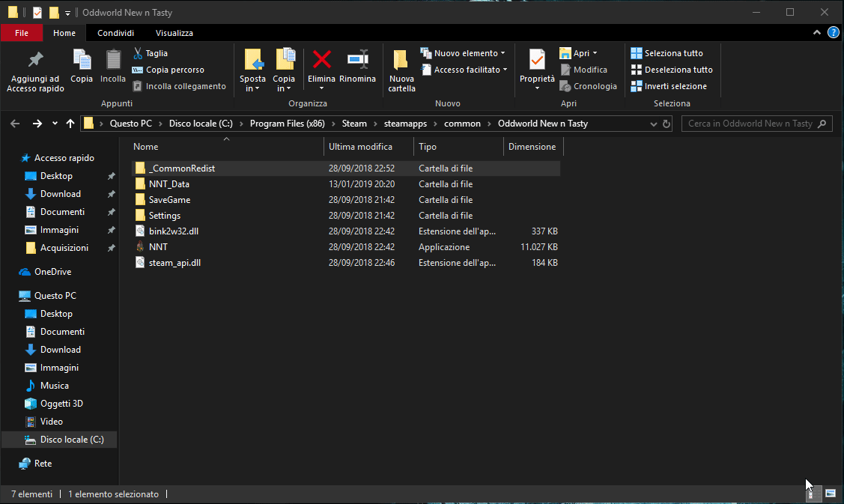Open Cronologia file history

click(x=589, y=86)
